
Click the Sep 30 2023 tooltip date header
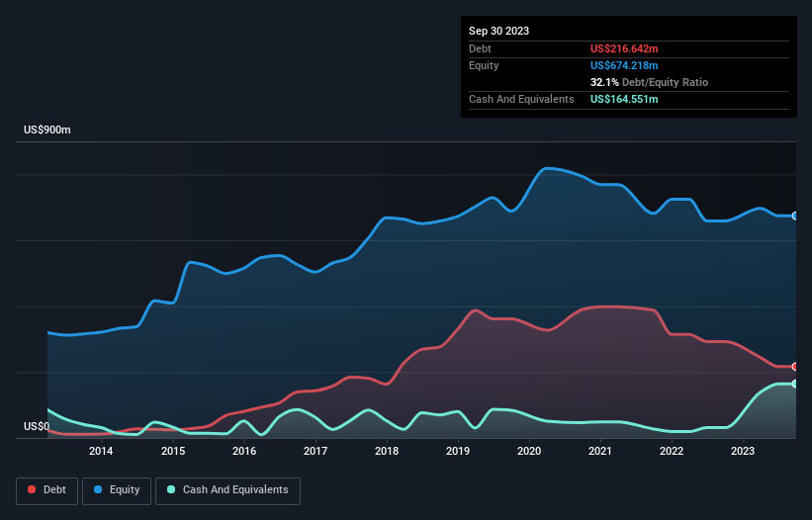point(498,31)
